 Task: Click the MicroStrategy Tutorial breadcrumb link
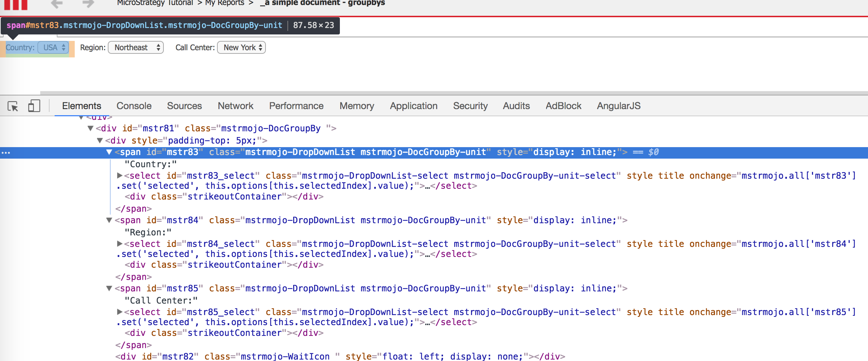(155, 3)
